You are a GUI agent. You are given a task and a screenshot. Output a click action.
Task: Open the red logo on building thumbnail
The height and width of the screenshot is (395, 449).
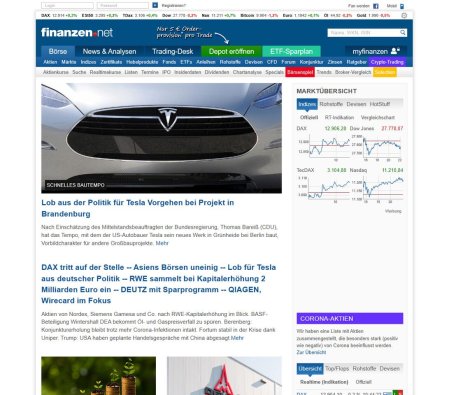[224, 376]
